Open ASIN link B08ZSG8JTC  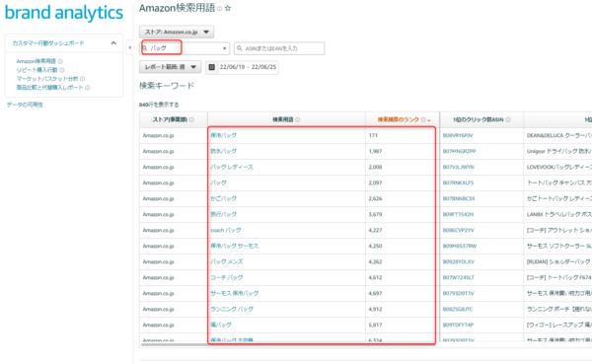[x=458, y=309]
